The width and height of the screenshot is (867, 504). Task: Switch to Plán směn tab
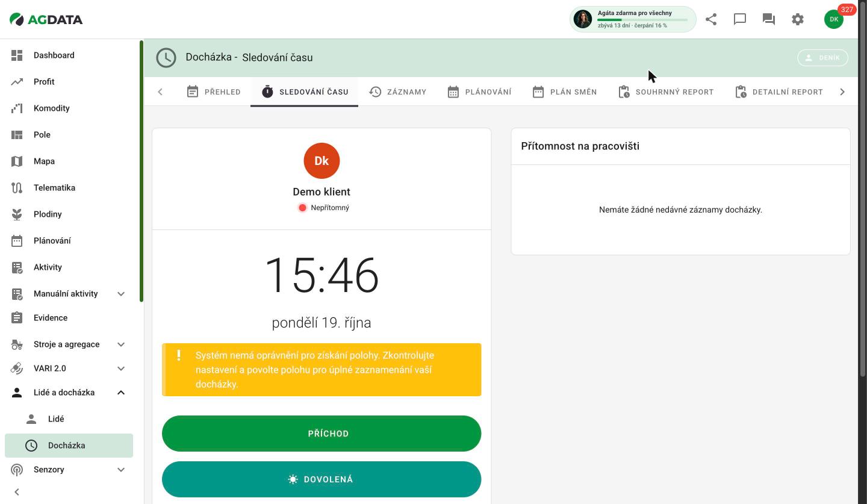(x=565, y=92)
